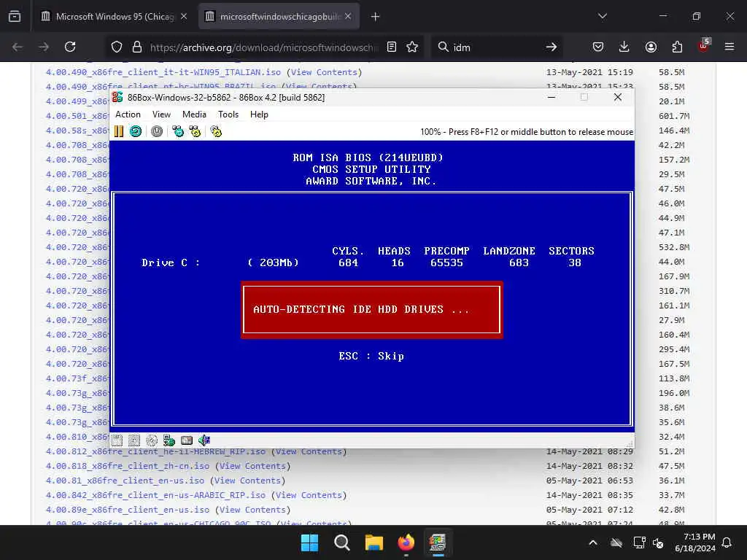Click the archive.org URL address field
The image size is (747, 560).
263,47
